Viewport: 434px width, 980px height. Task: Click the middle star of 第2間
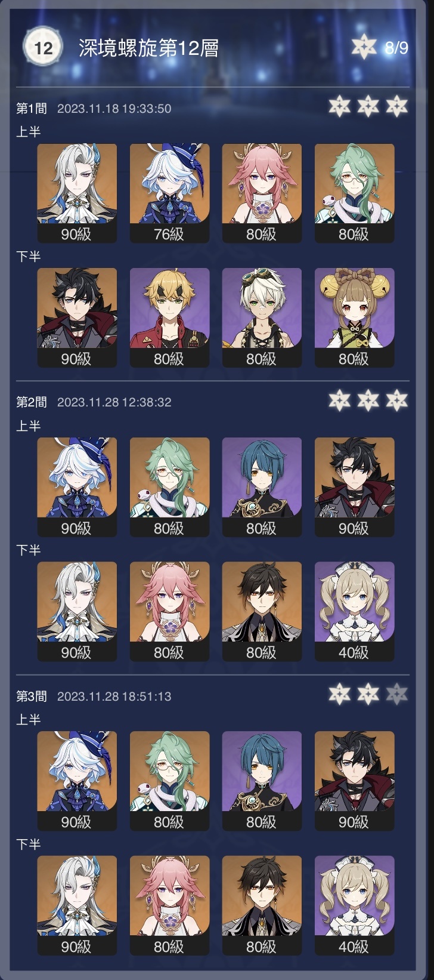(x=368, y=400)
